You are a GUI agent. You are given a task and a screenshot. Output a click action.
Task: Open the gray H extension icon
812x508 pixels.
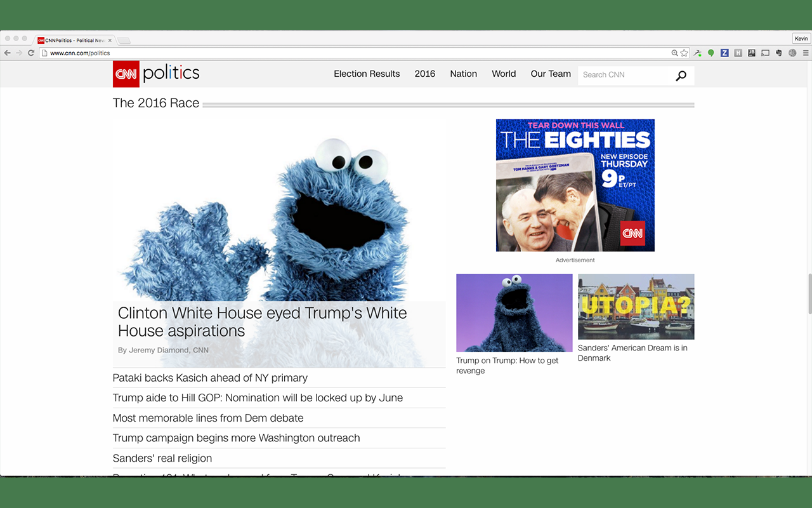(738, 53)
